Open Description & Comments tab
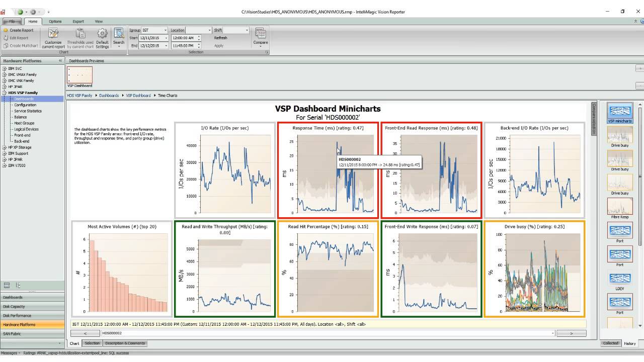Screen dimensions: 644x362 (125, 343)
